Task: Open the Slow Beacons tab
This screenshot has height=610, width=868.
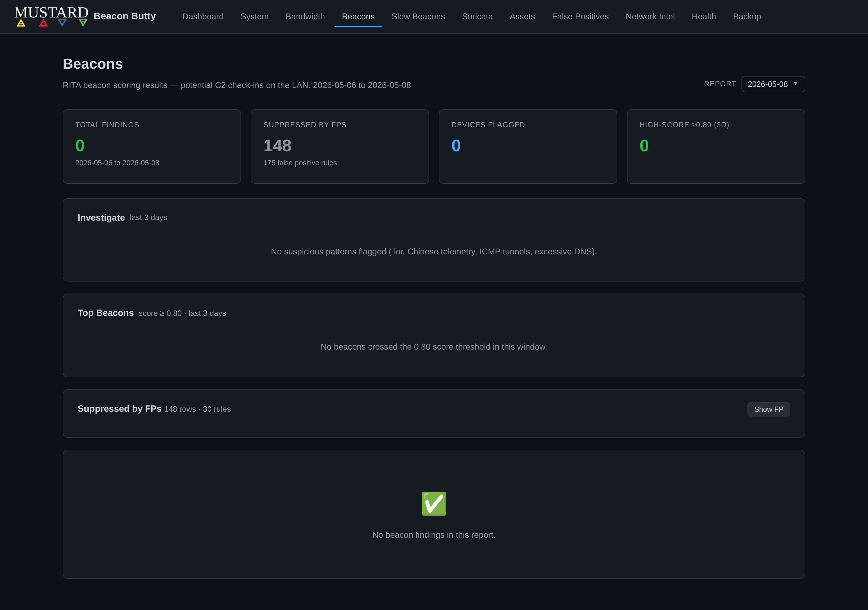Action: tap(418, 17)
